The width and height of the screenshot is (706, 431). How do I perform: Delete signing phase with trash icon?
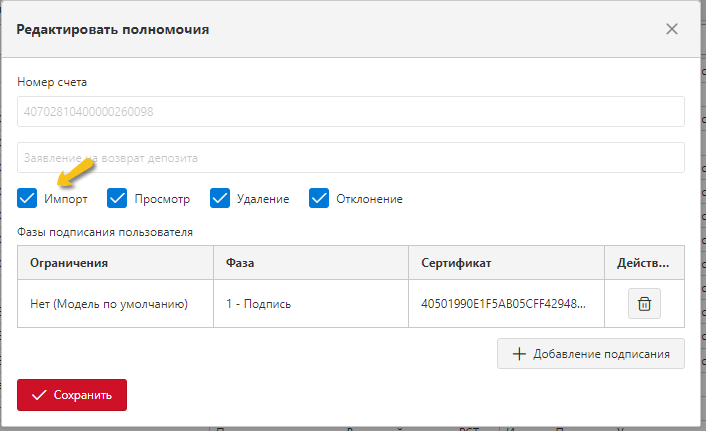(x=644, y=304)
